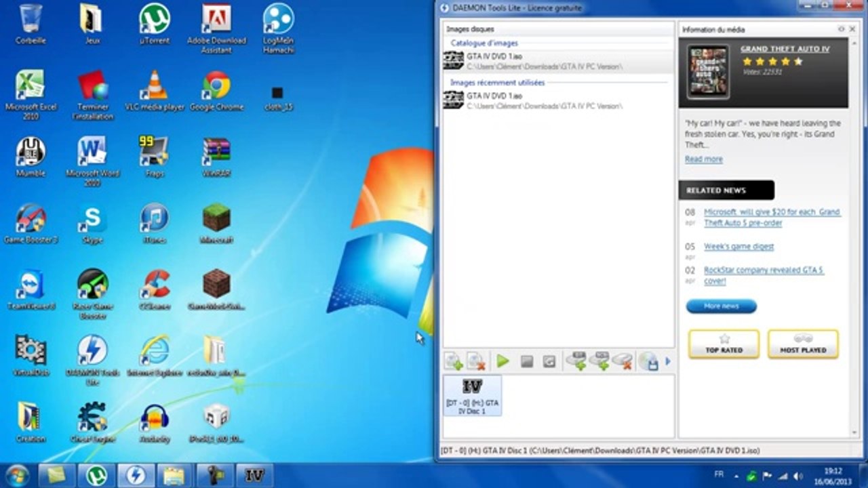
Task: Open RockStar revealed GTA 5 cover news
Action: pyautogui.click(x=764, y=275)
